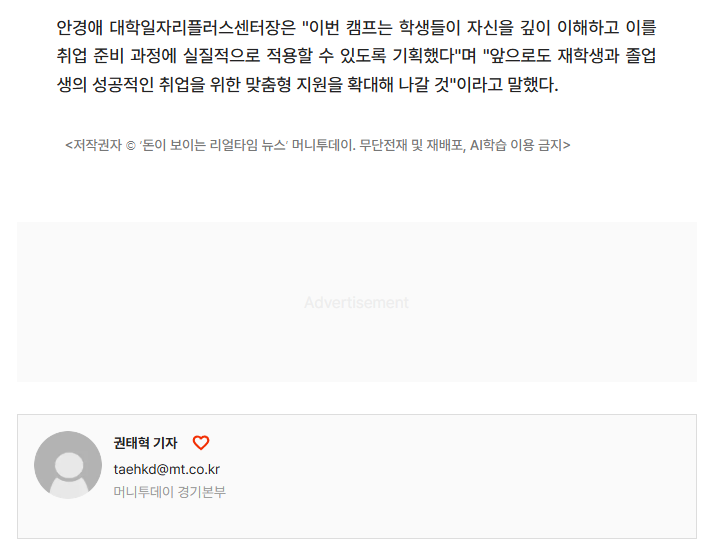Click the name 안경애 in the article

[x=80, y=28]
